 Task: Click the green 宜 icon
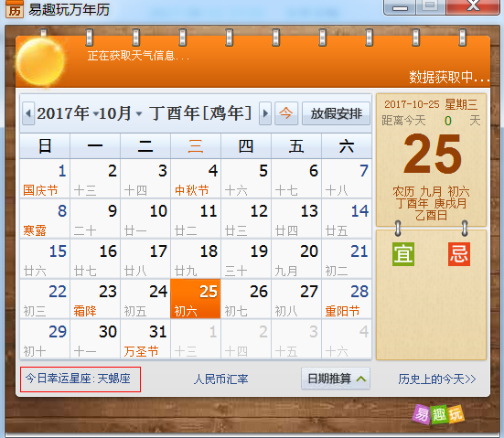[x=403, y=254]
